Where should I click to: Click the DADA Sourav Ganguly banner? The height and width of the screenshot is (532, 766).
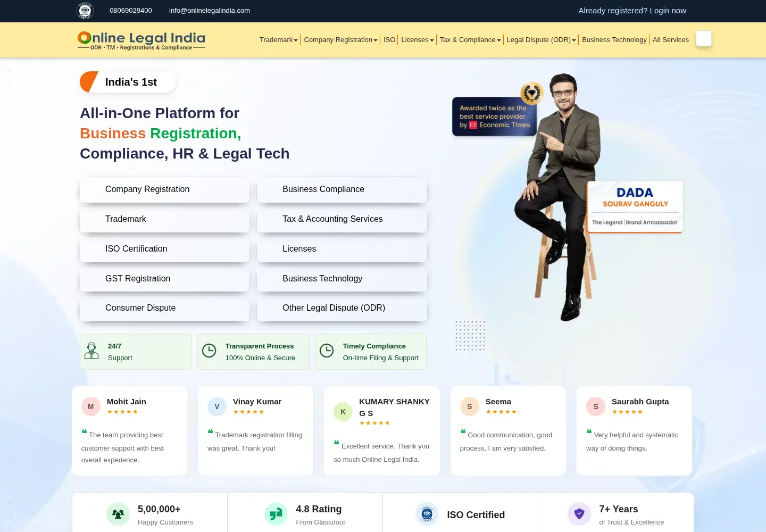pyautogui.click(x=635, y=207)
